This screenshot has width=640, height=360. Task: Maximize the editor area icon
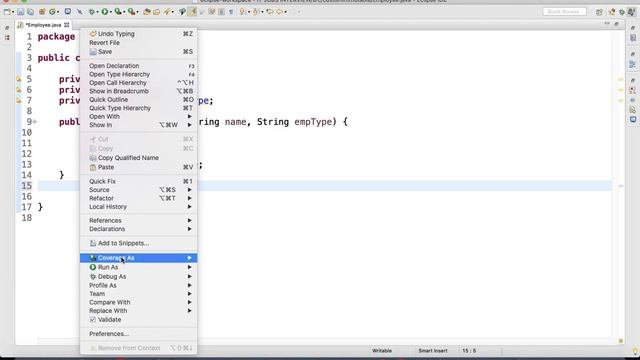pos(617,24)
